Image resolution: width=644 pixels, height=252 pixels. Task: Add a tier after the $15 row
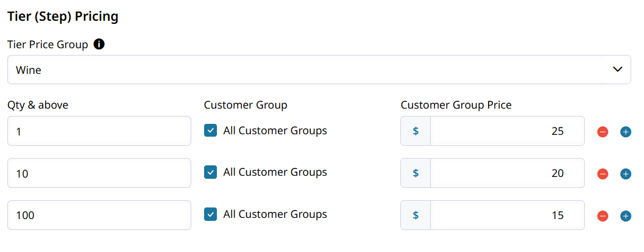(x=625, y=216)
